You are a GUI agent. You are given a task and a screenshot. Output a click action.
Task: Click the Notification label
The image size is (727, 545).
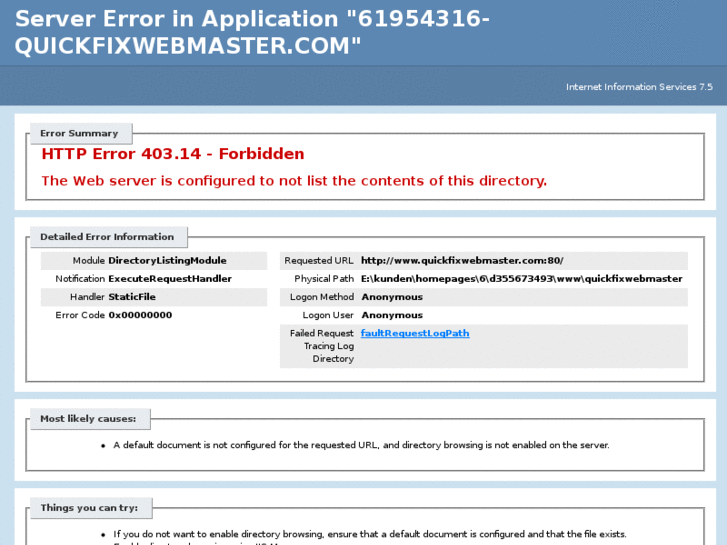(x=80, y=278)
